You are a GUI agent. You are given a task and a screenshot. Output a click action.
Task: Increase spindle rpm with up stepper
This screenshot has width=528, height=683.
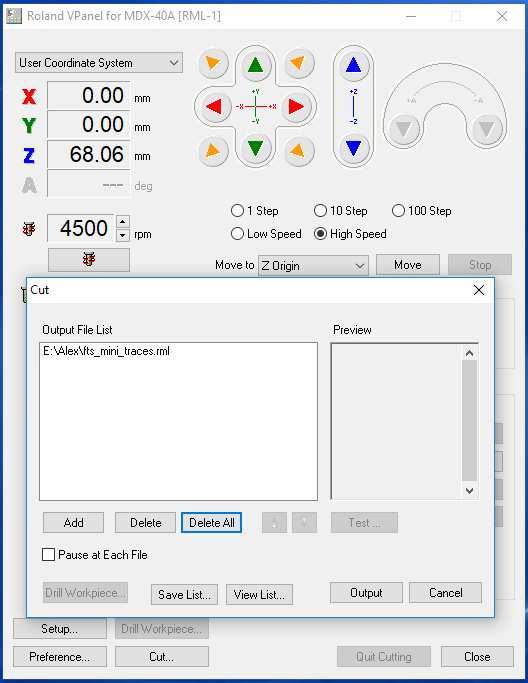coord(123,222)
